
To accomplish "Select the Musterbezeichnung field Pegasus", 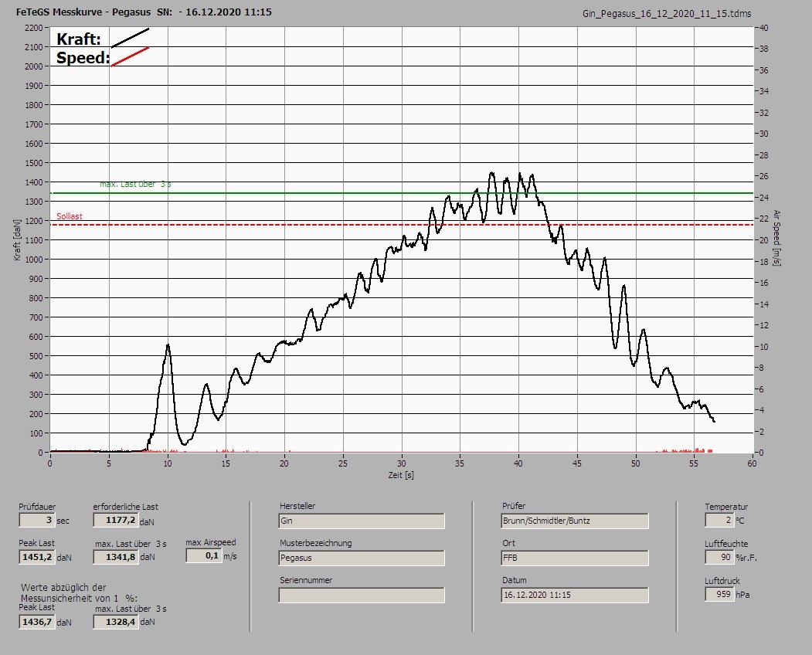I will pos(362,558).
